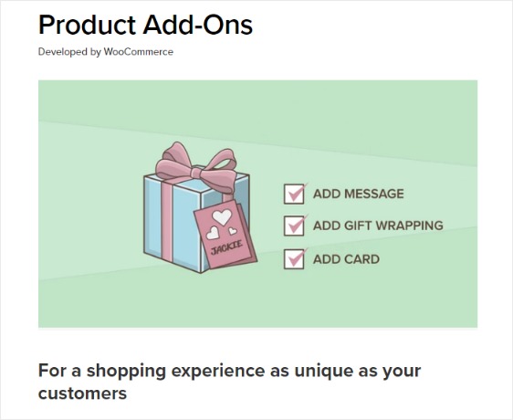
Task: Click the ADD MESSAGE label text
Action: tap(359, 194)
